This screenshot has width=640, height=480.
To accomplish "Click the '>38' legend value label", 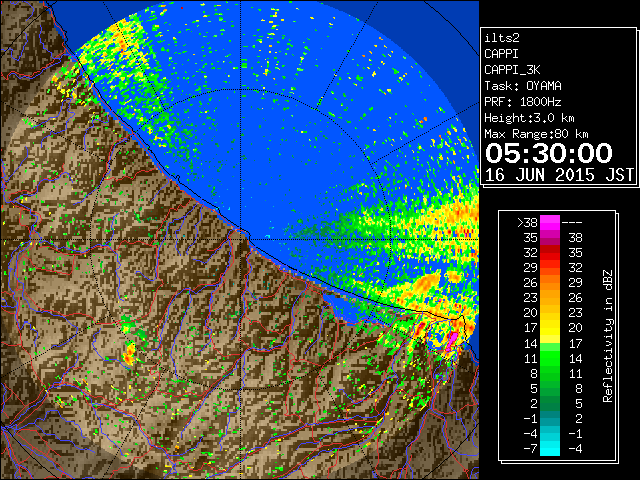I will (527, 223).
